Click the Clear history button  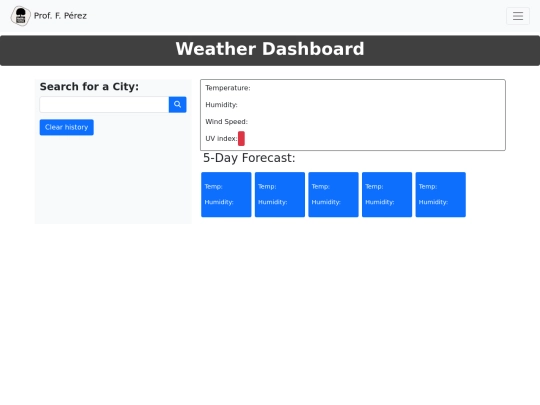click(66, 127)
